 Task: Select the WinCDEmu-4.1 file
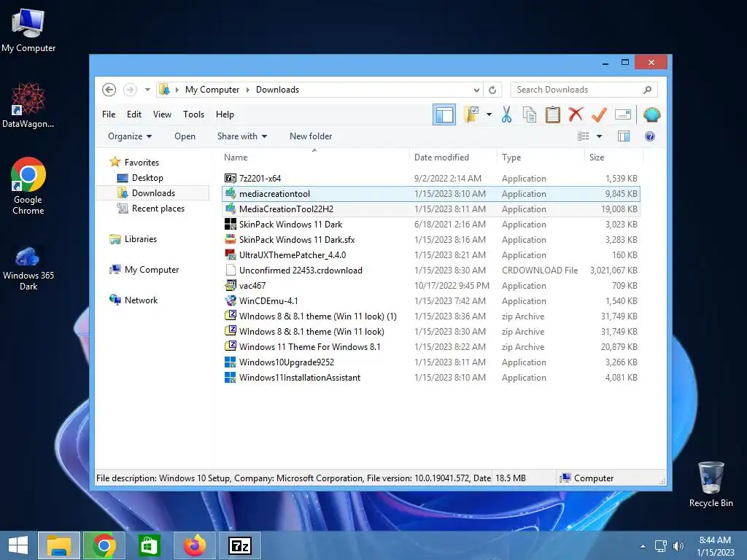tap(430, 301)
